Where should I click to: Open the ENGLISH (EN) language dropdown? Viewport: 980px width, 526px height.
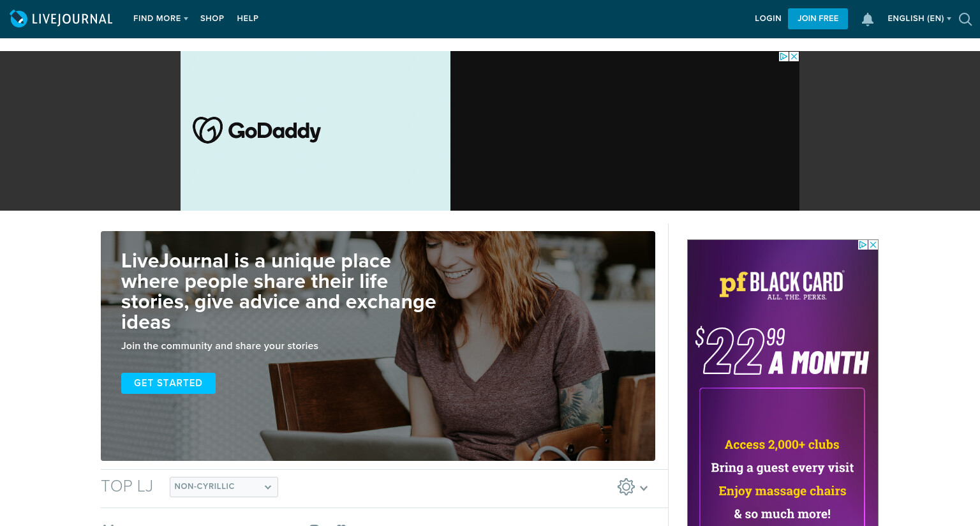click(919, 19)
